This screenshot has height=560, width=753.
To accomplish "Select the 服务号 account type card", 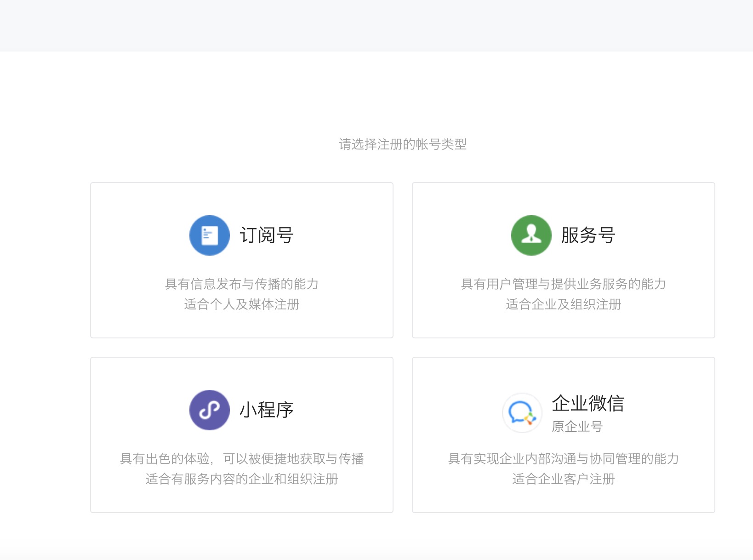I will (563, 260).
